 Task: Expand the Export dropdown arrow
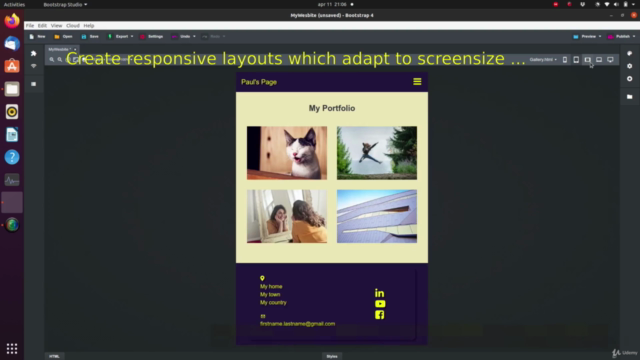(132, 36)
